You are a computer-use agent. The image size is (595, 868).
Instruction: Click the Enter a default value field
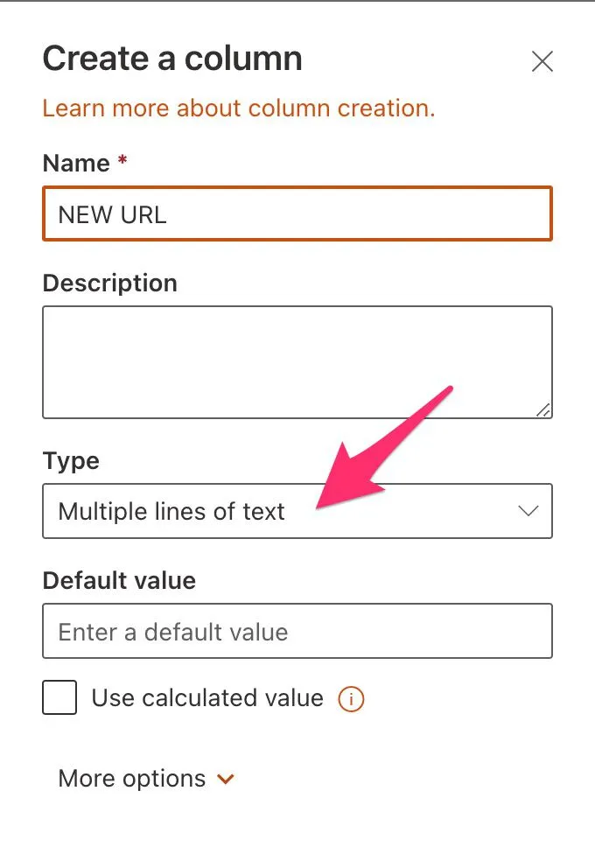click(297, 631)
